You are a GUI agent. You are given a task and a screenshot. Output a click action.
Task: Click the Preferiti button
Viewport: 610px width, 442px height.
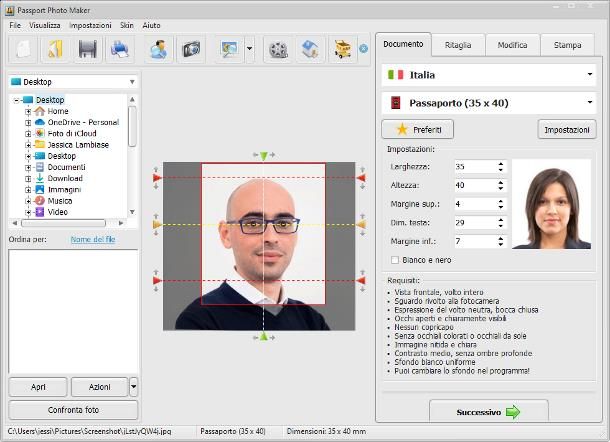click(x=417, y=129)
